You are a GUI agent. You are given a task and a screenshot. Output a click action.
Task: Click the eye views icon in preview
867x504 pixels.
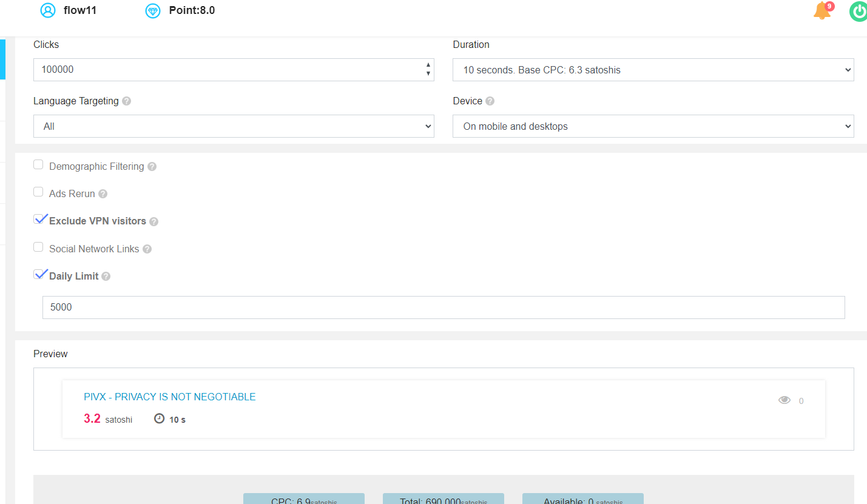point(784,400)
